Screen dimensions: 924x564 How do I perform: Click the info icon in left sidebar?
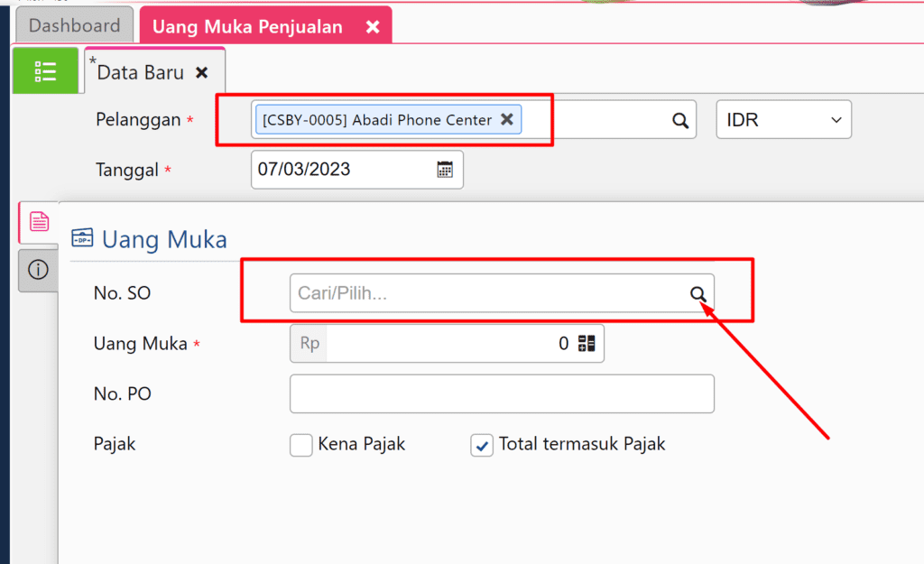(37, 270)
